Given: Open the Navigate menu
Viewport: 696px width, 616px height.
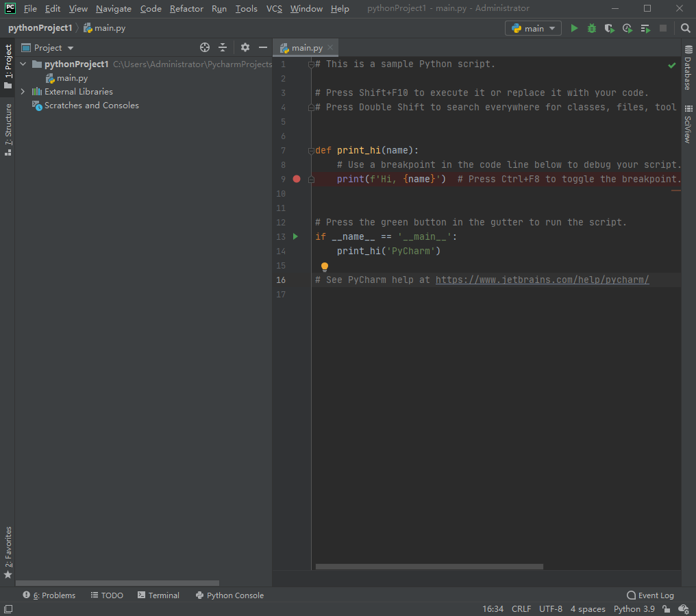Looking at the screenshot, I should point(114,8).
